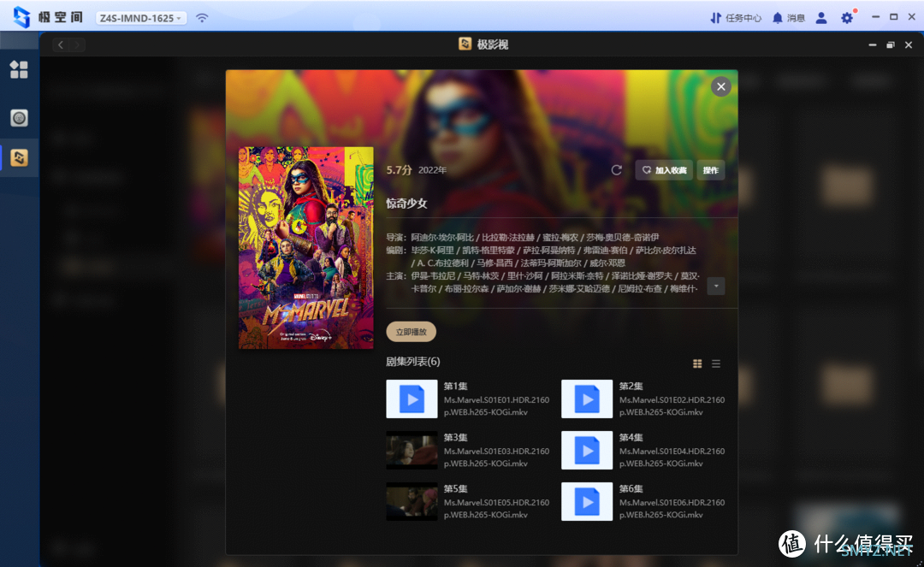Screen dimensions: 924x567
Task: Select the 极影视 app icon in sidebar
Action: pos(19,157)
